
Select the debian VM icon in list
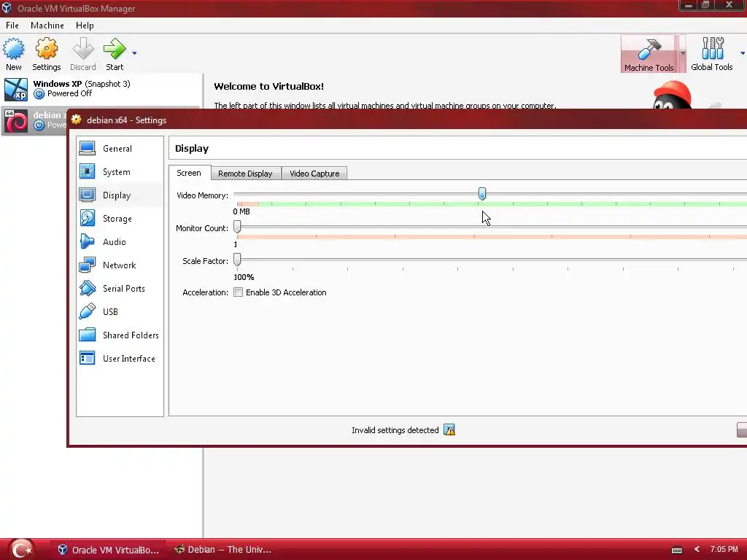[16, 121]
